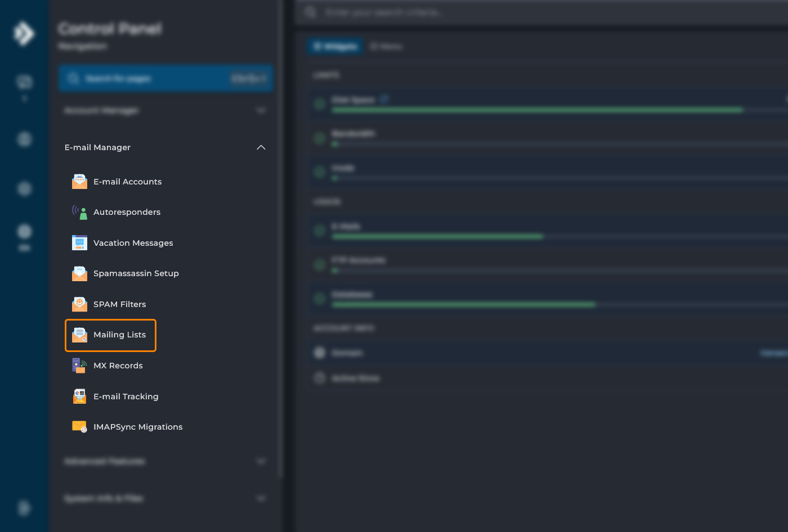Open MX Records using its icon

79,366
